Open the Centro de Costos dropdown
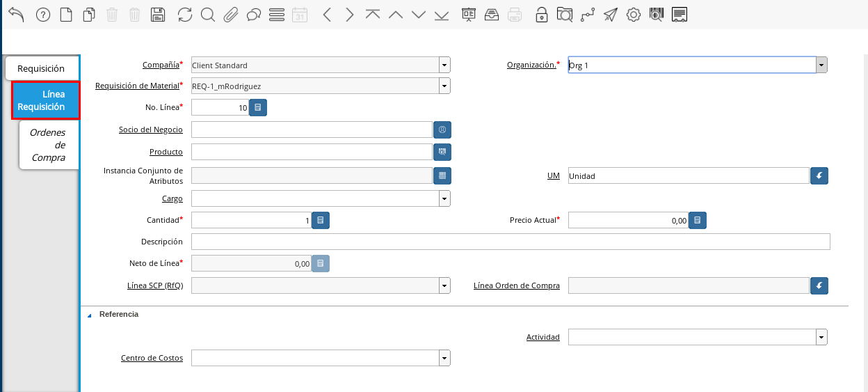The width and height of the screenshot is (868, 392). pos(444,358)
